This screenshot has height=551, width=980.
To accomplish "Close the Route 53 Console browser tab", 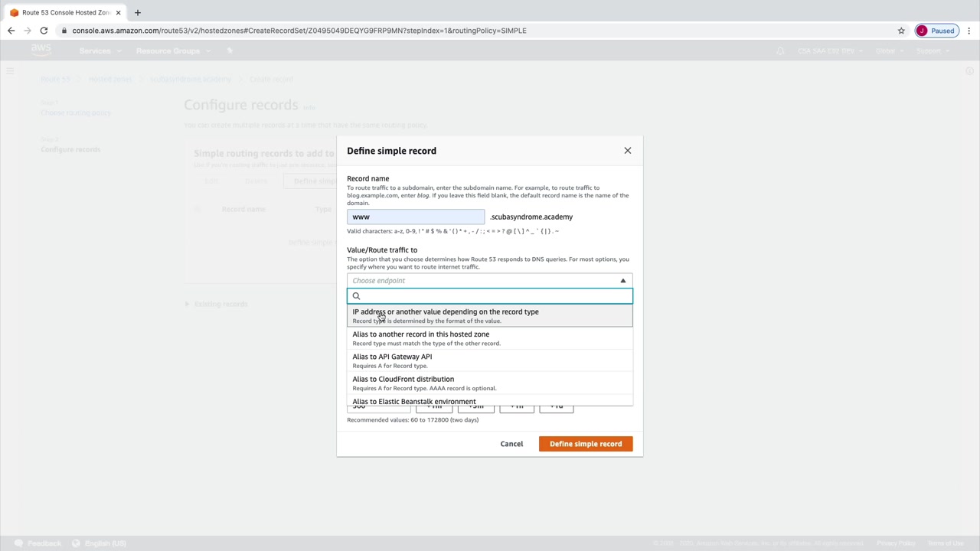I will [118, 12].
